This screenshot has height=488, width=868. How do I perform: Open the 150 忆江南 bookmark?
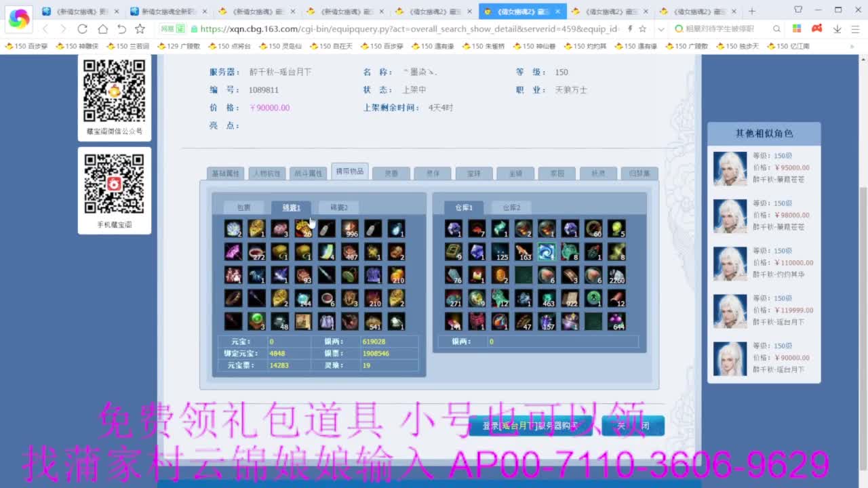point(789,45)
